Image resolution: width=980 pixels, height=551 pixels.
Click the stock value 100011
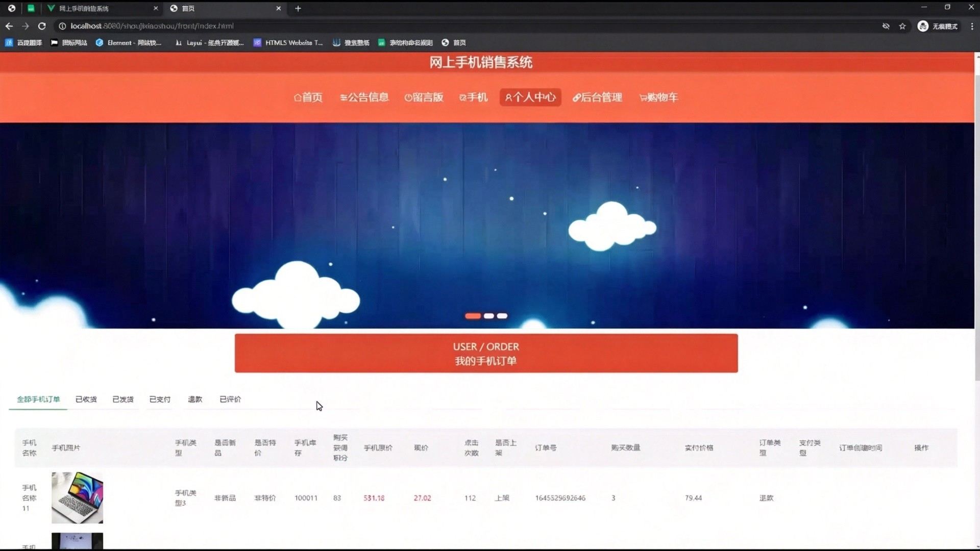(306, 498)
